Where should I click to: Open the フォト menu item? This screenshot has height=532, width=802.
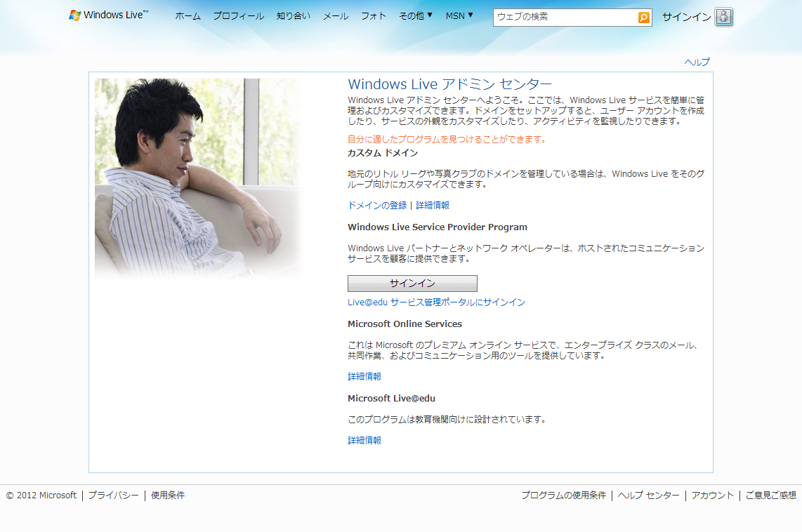tap(374, 16)
